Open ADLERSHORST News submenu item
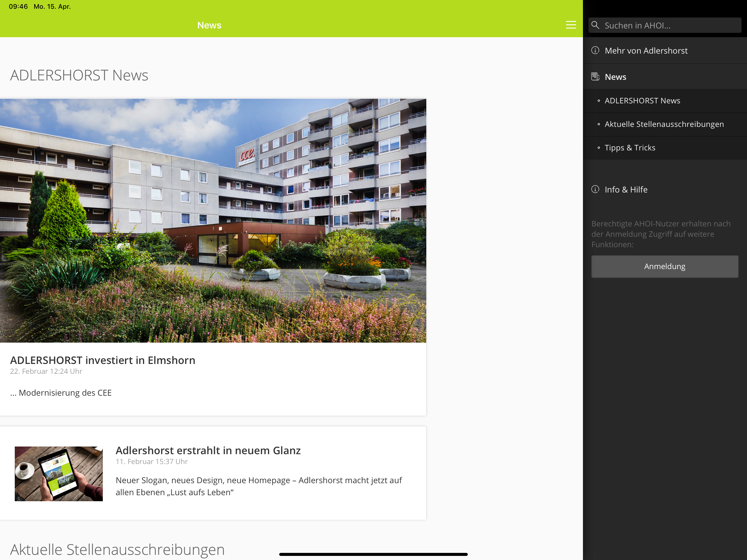This screenshot has width=747, height=560. [665, 101]
